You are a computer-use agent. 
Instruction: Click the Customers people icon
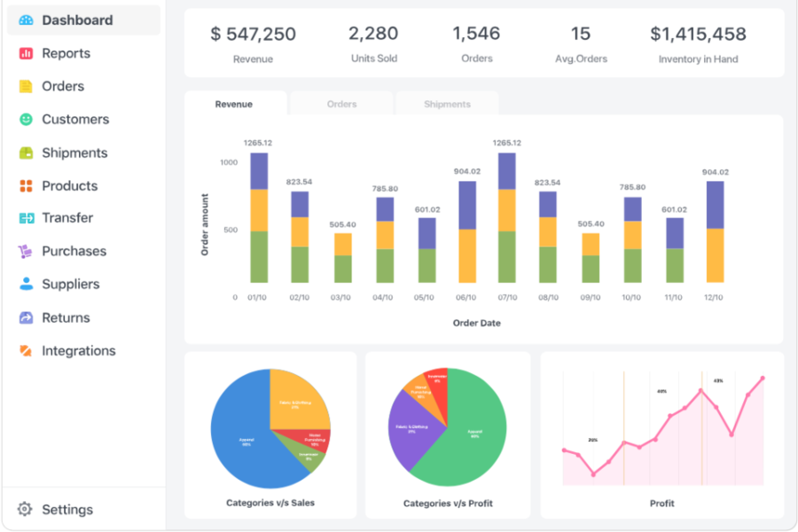coord(27,119)
